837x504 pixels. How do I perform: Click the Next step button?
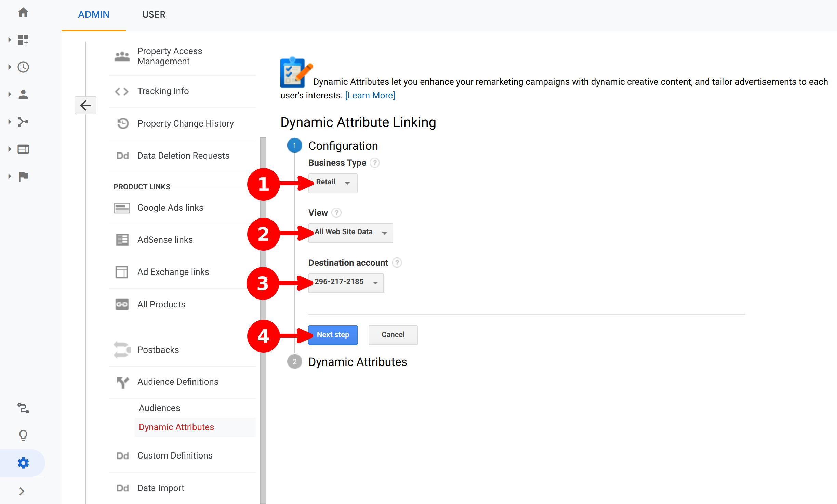click(x=333, y=335)
